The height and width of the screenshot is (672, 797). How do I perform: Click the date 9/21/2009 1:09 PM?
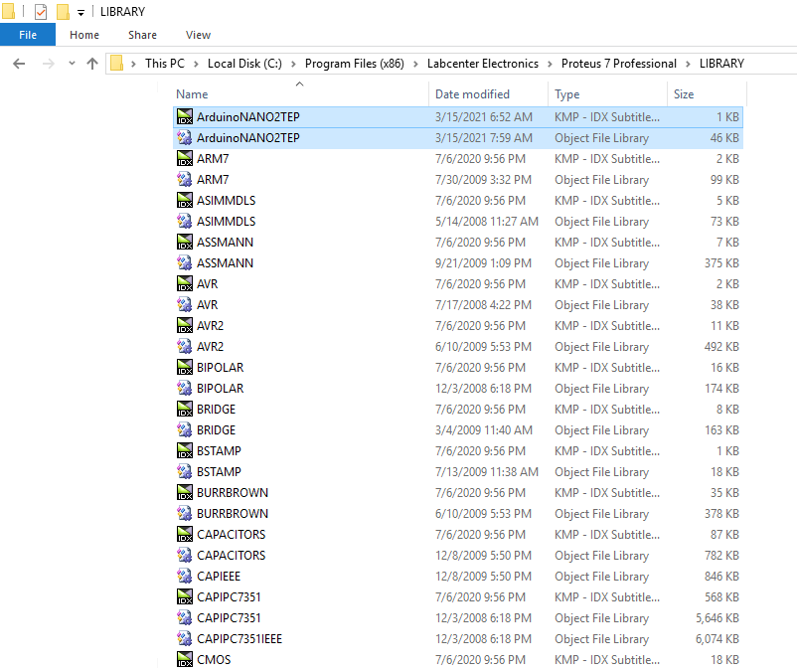pyautogui.click(x=483, y=262)
